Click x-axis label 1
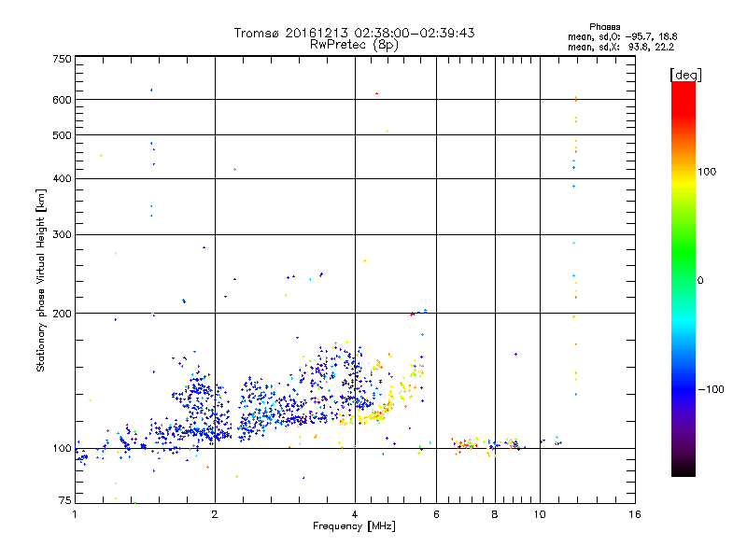This screenshot has width=747, height=560. 75,514
